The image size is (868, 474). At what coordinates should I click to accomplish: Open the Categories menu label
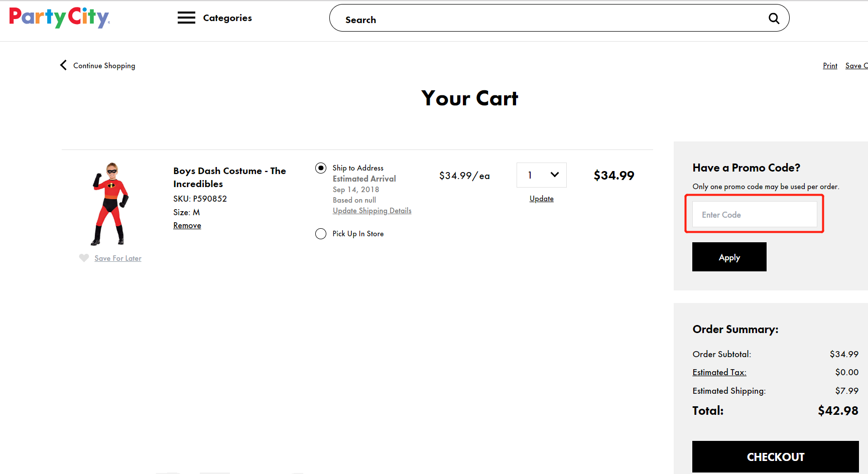[x=227, y=18]
